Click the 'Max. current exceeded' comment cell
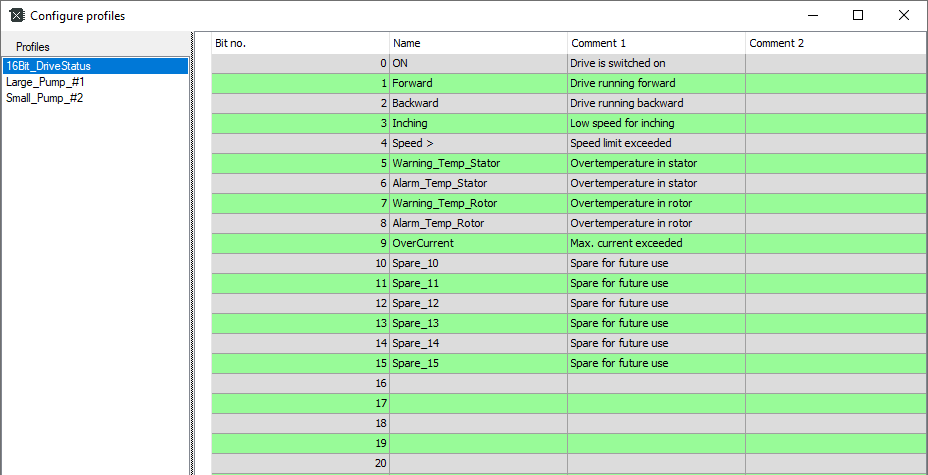 (x=656, y=243)
